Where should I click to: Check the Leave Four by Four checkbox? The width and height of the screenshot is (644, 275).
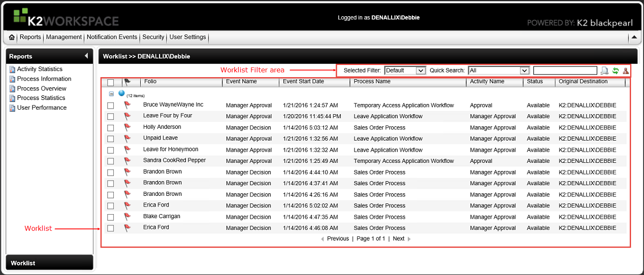[111, 117]
